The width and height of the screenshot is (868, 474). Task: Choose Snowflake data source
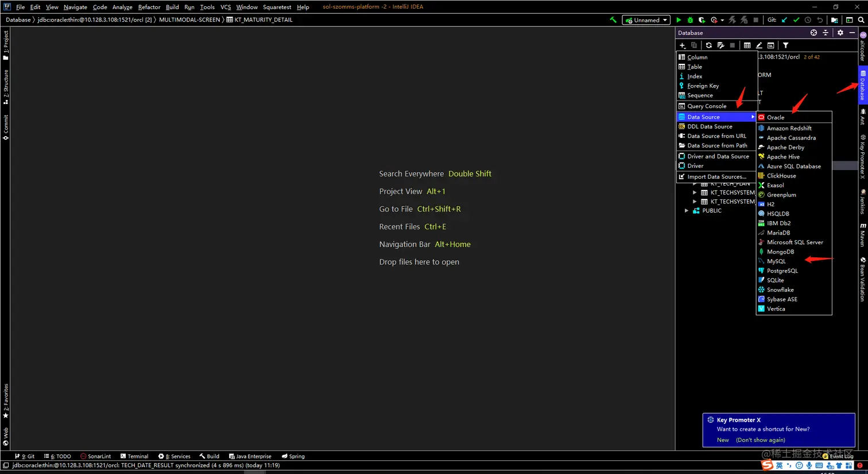point(794,290)
